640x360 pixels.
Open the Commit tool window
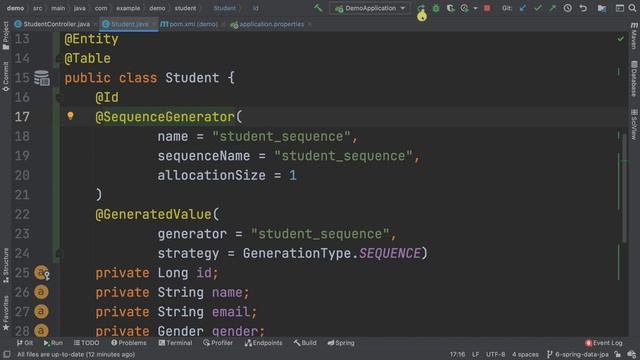click(x=6, y=76)
